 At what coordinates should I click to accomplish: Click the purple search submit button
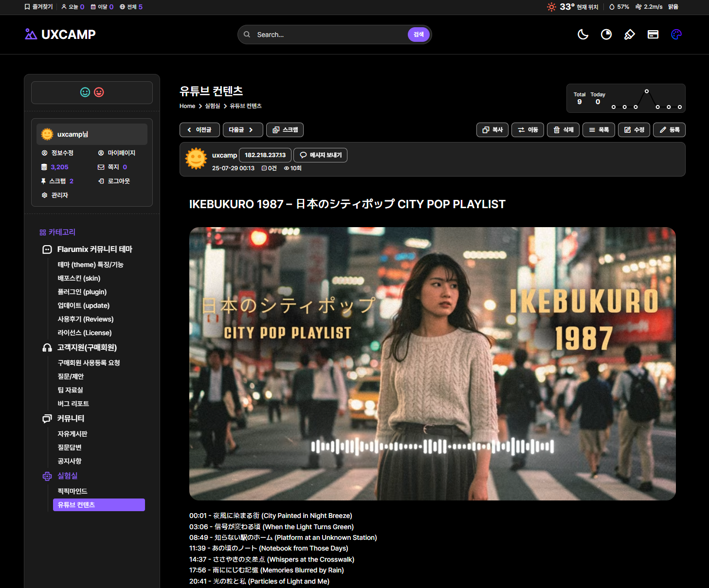pyautogui.click(x=418, y=35)
